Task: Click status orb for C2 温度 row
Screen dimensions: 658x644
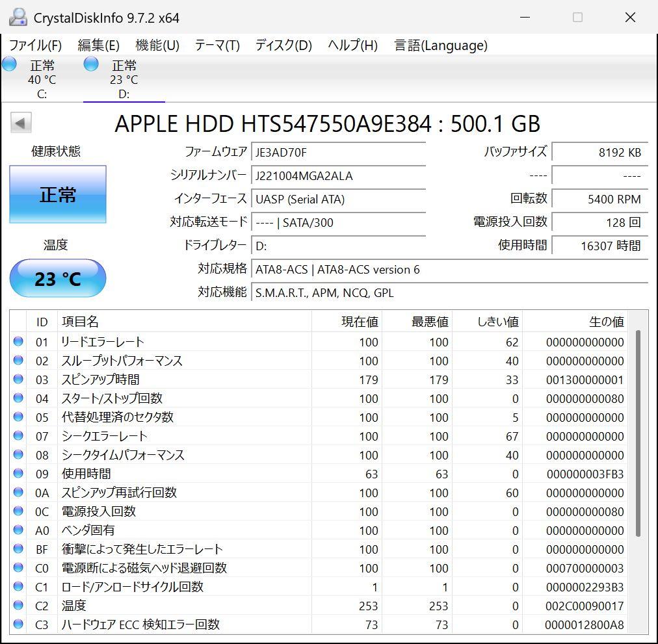Action: [x=18, y=606]
